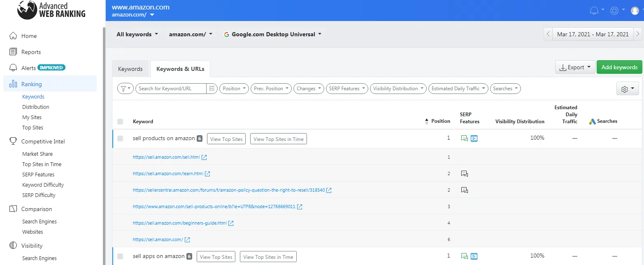Click the green Add keywords button
644x265 pixels.
click(x=619, y=67)
